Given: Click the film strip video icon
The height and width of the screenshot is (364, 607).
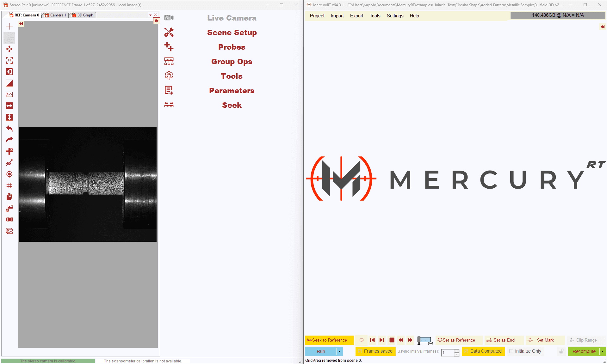Looking at the screenshot, I should click(x=9, y=220).
